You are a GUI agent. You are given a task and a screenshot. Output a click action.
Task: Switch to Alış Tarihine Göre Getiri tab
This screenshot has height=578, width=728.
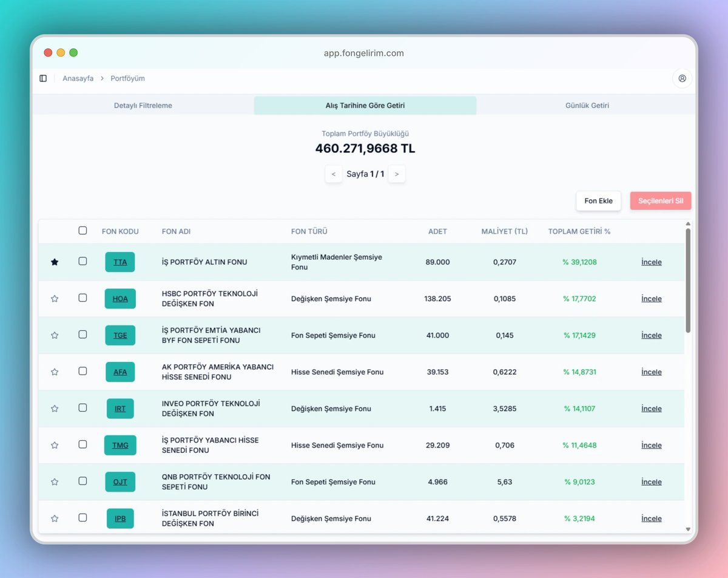tap(365, 106)
